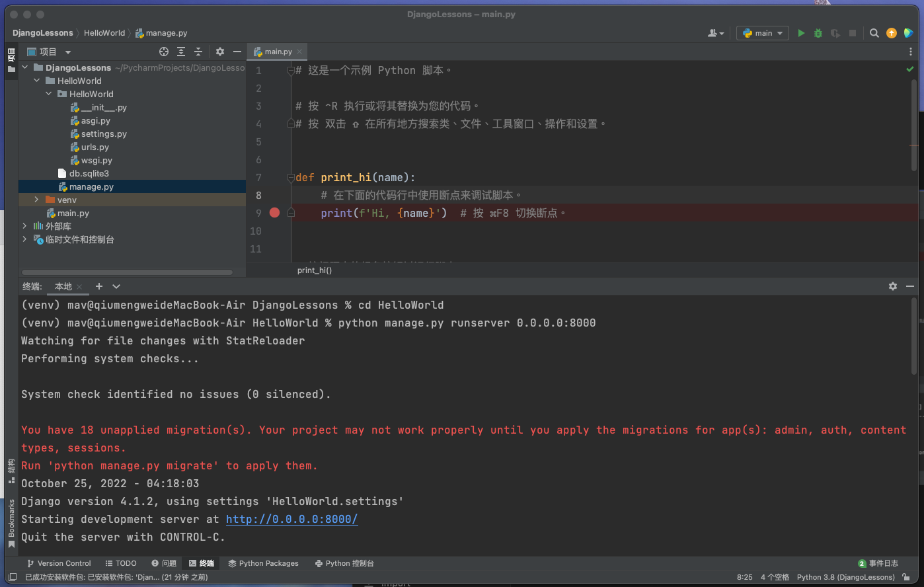Start debugging with the green bug icon
924x587 pixels.
818,33
